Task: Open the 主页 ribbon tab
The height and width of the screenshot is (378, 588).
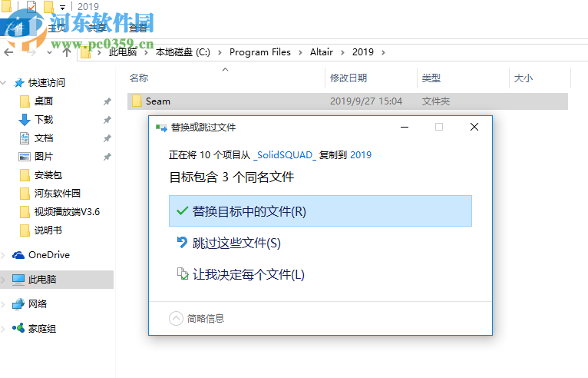Action: [x=57, y=28]
